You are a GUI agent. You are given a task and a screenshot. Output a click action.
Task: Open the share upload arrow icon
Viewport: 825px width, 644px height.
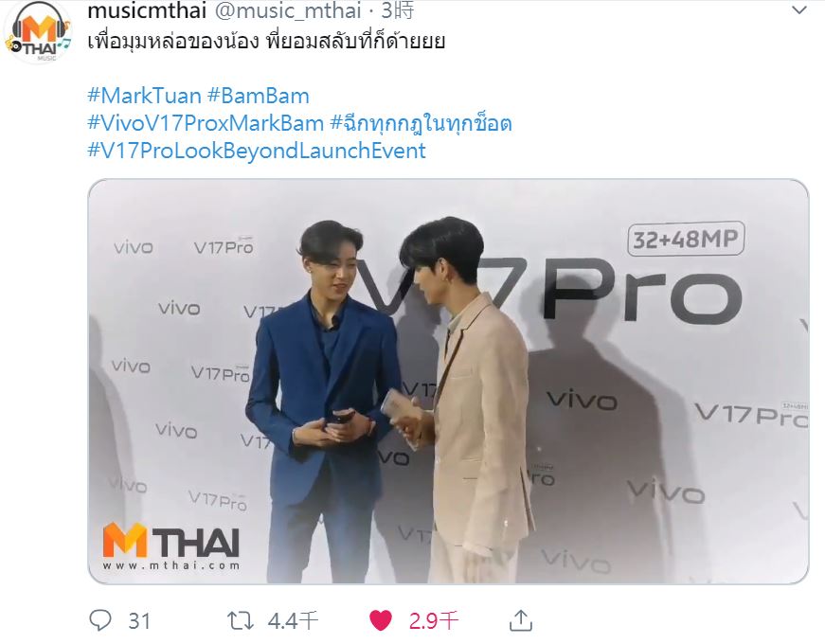(x=520, y=620)
